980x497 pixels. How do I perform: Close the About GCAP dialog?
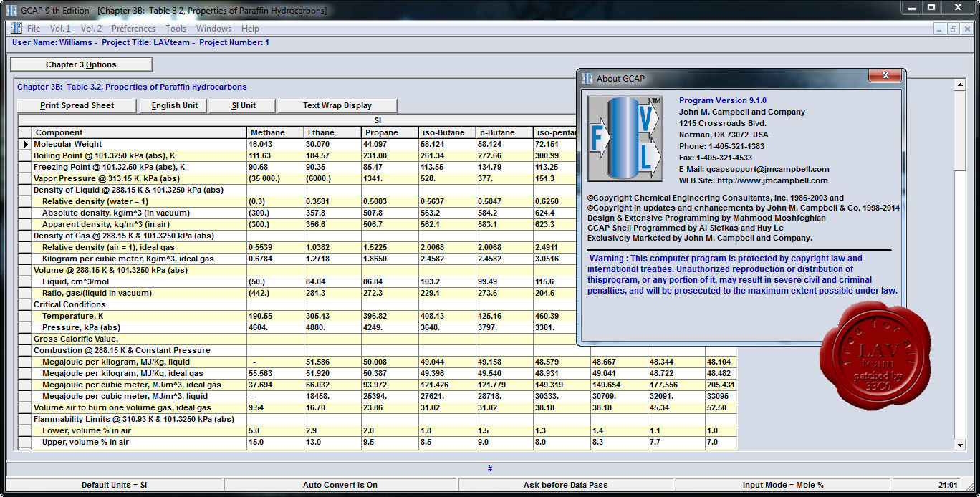pos(884,75)
